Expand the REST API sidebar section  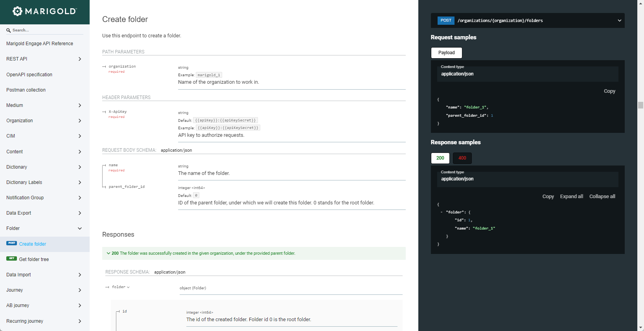[80, 59]
